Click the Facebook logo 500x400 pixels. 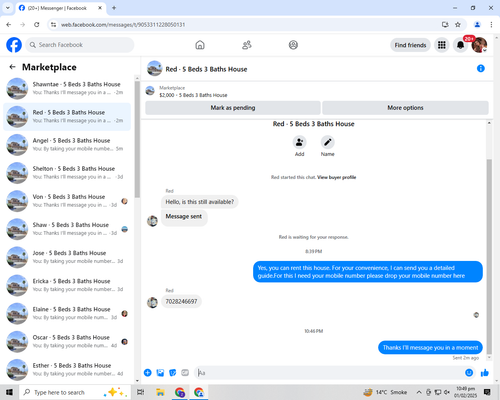click(14, 45)
